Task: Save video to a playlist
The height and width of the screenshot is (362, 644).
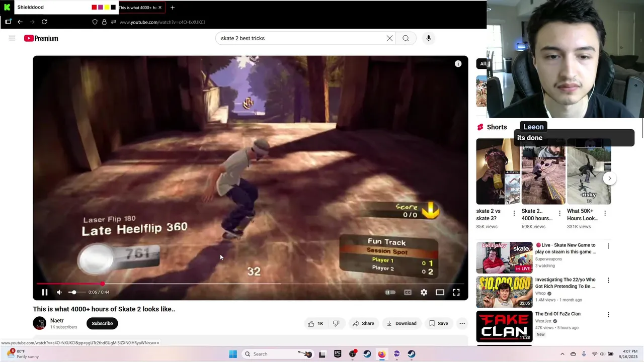Action: point(438,323)
